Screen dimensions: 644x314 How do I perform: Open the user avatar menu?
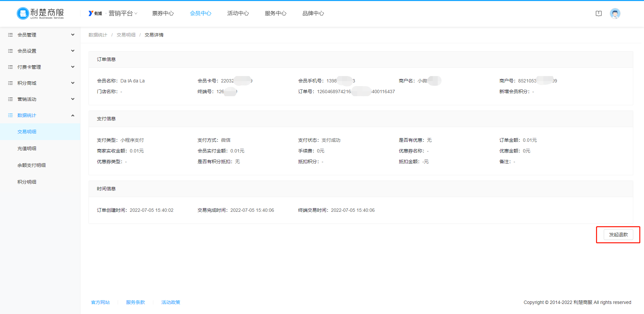click(615, 13)
